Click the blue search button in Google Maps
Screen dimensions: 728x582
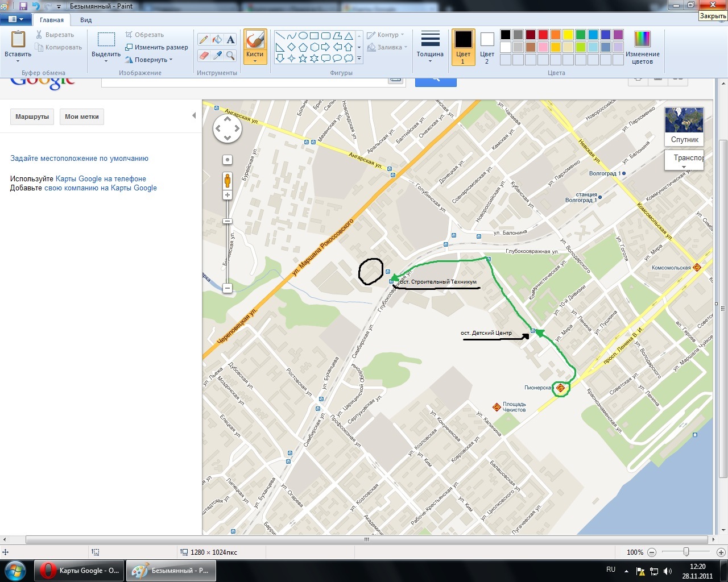click(x=436, y=82)
